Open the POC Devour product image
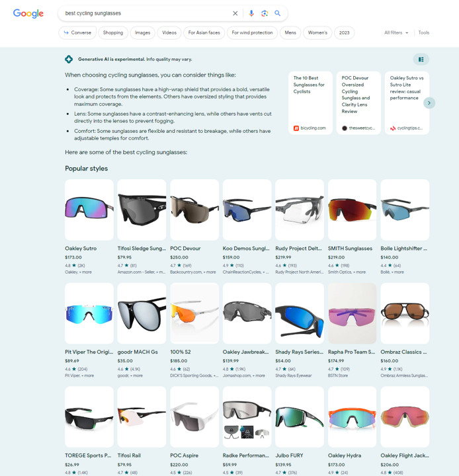Viewport: 459px width, 476px height. [x=194, y=210]
